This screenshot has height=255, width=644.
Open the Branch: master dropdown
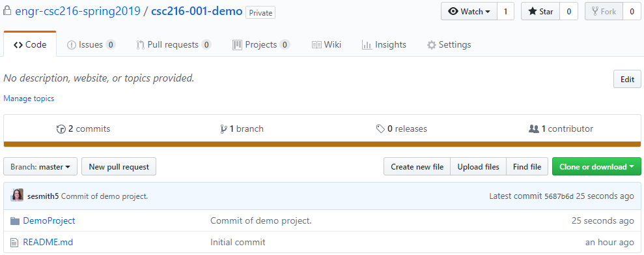click(x=40, y=166)
